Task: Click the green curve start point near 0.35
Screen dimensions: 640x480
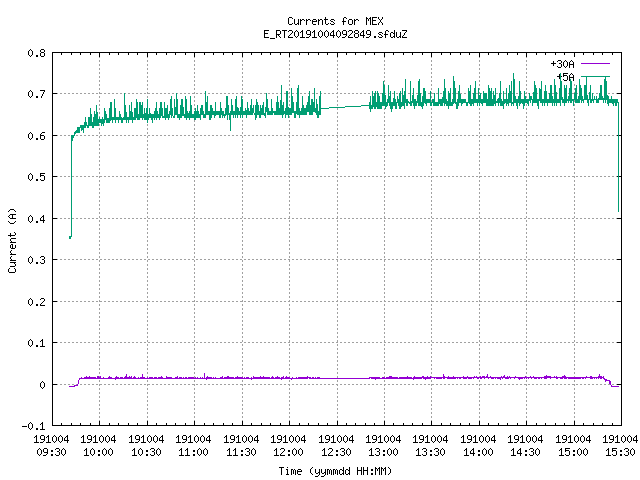Action: [70, 237]
